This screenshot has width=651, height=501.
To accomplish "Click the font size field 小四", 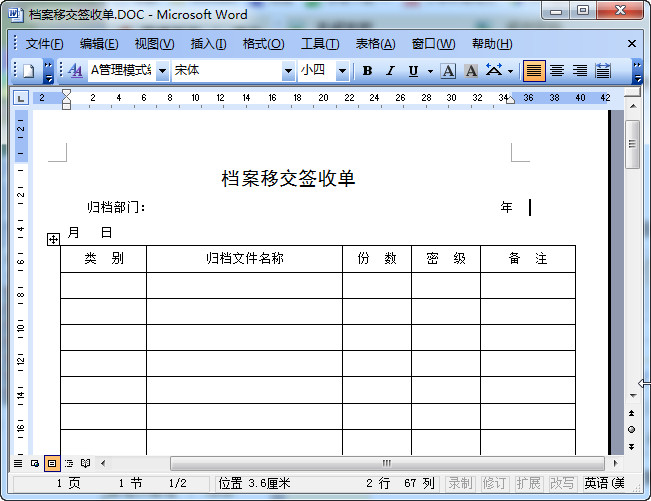I will (x=317, y=71).
